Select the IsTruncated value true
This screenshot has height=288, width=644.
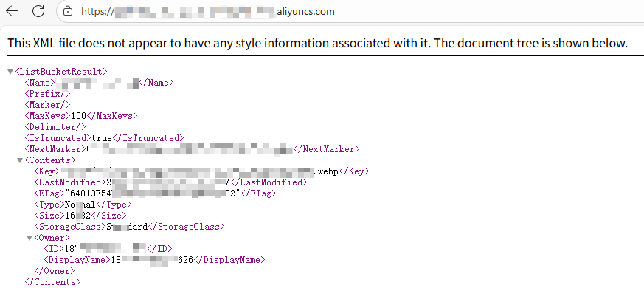click(x=102, y=138)
